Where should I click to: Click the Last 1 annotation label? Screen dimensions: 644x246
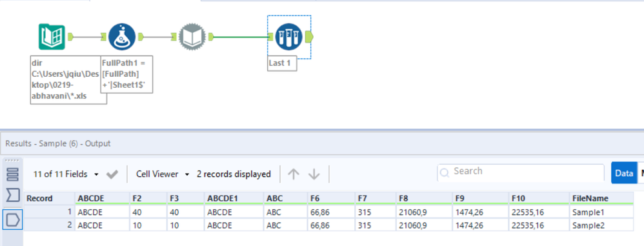pyautogui.click(x=282, y=64)
